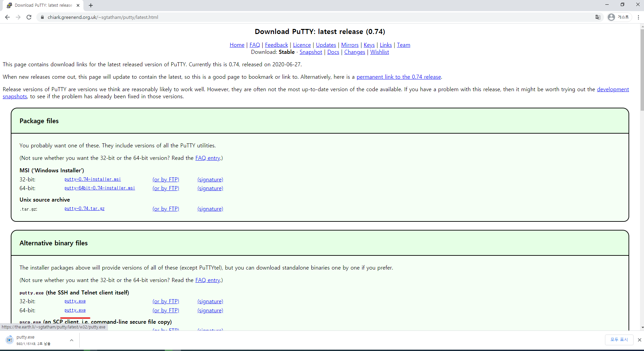This screenshot has height=351, width=644.
Task: Open the guest profile menu
Action: (x=619, y=17)
